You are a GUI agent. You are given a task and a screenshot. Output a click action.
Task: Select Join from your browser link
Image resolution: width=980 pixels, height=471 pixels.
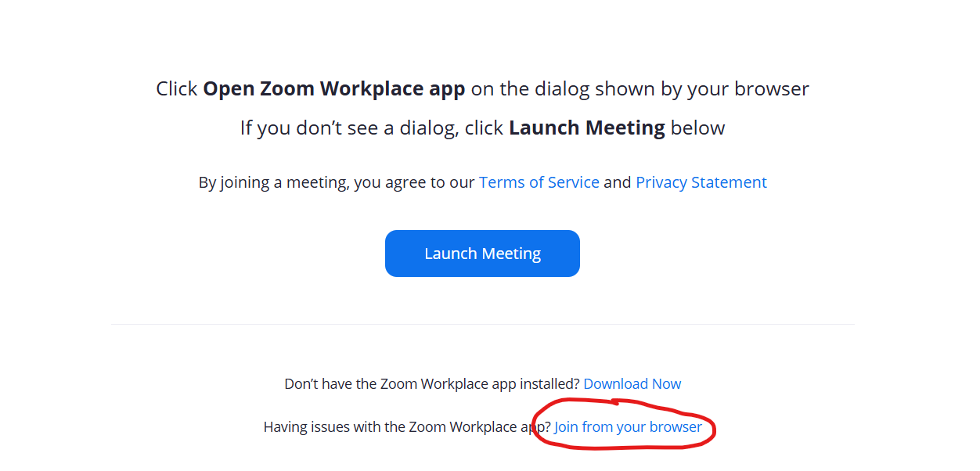(x=629, y=427)
